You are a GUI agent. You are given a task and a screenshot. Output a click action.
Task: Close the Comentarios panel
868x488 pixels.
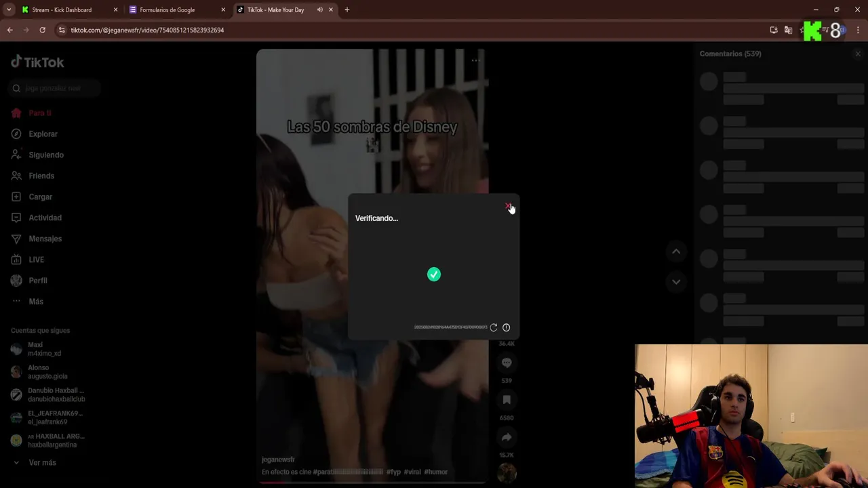click(858, 54)
